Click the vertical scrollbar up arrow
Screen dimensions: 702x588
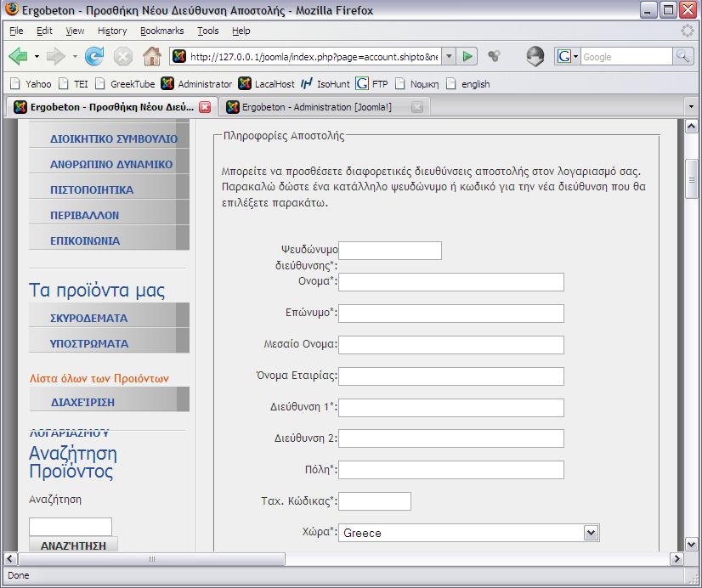pos(691,127)
